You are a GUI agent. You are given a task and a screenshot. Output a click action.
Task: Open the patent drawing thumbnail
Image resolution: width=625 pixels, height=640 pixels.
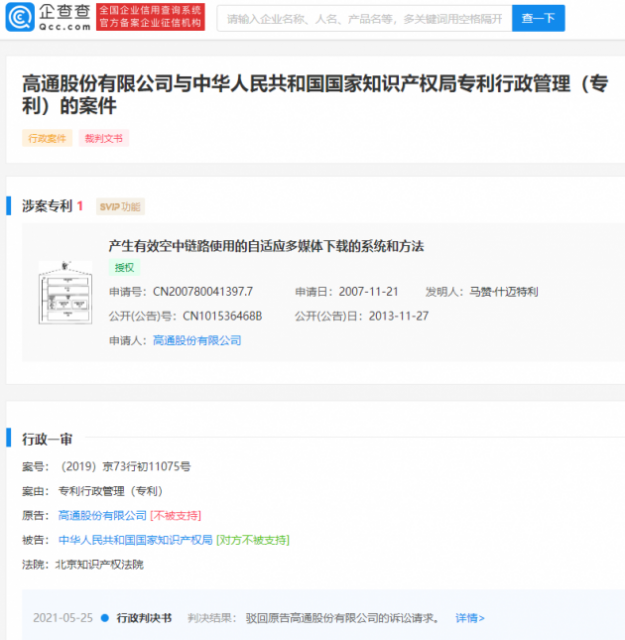(65, 292)
